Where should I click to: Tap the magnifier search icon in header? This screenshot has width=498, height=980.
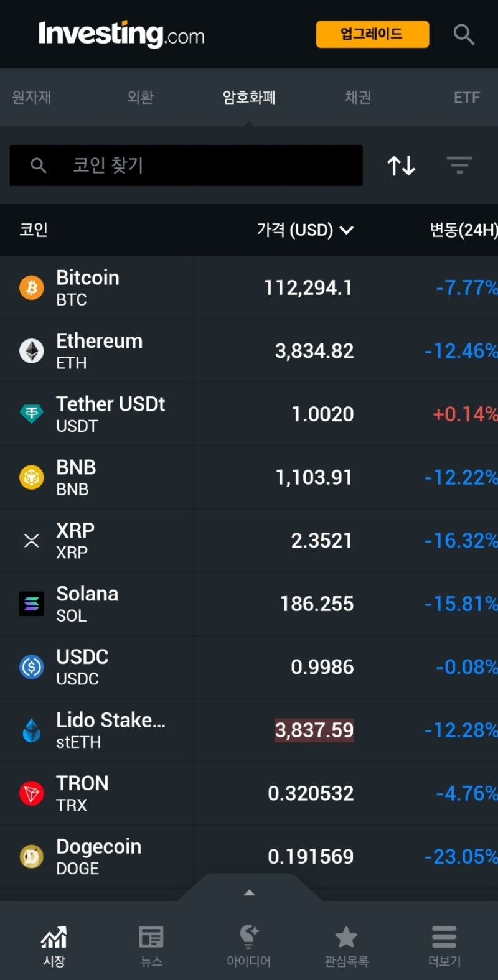[464, 35]
